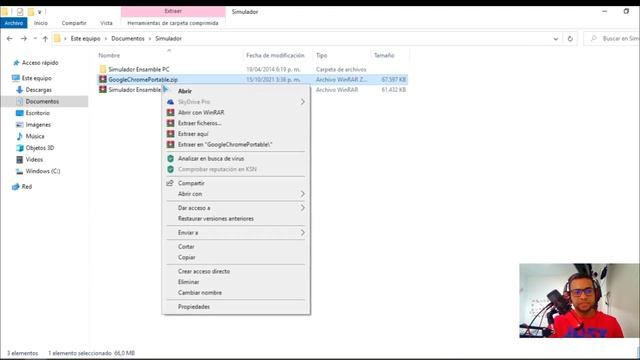The width and height of the screenshot is (640, 360).
Task: Click the Imágenes pictures icon
Action: pyautogui.click(x=19, y=124)
